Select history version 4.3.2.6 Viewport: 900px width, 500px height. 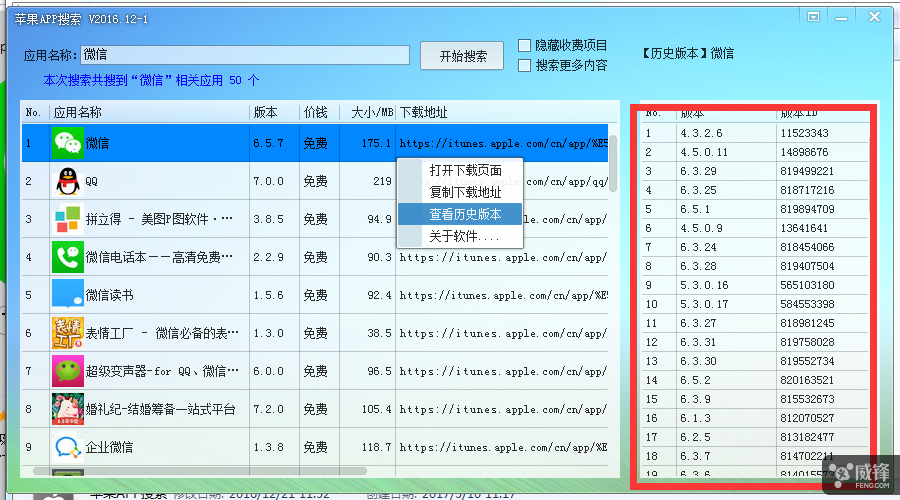(x=701, y=133)
